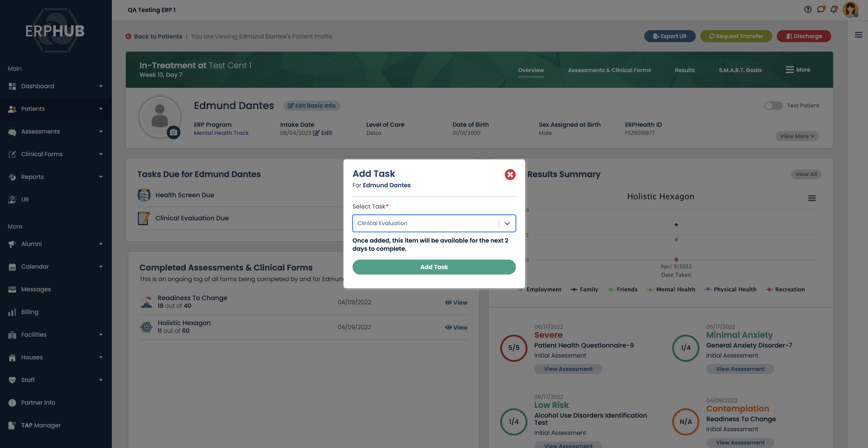
Task: Click the right-side hamburger menu icon
Action: [x=858, y=35]
